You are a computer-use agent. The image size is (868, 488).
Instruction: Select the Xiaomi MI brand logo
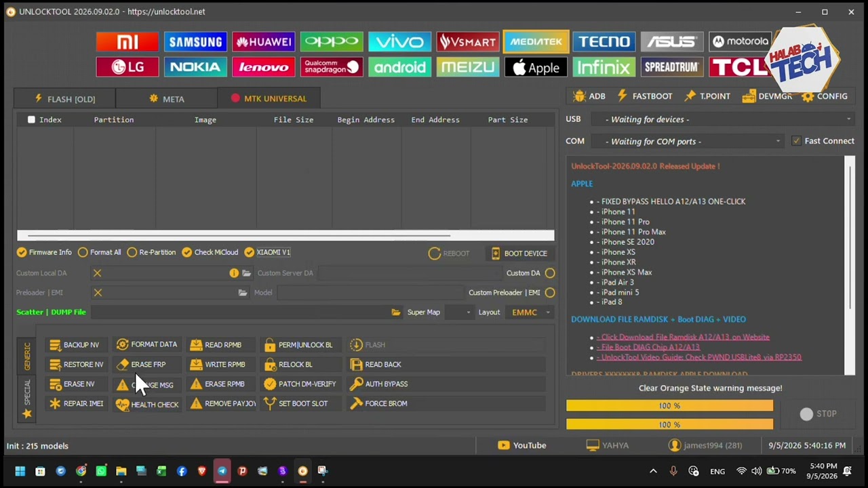coord(127,41)
